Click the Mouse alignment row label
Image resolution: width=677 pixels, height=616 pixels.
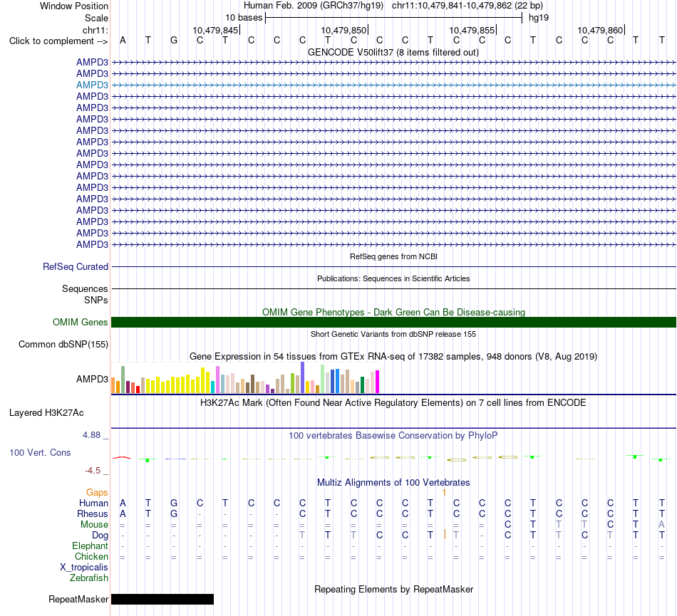click(94, 525)
